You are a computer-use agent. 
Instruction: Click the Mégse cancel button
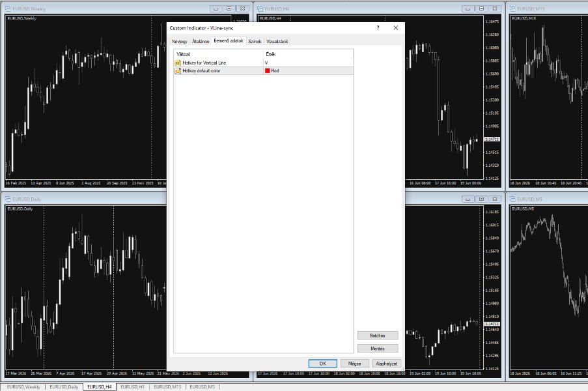[354, 363]
